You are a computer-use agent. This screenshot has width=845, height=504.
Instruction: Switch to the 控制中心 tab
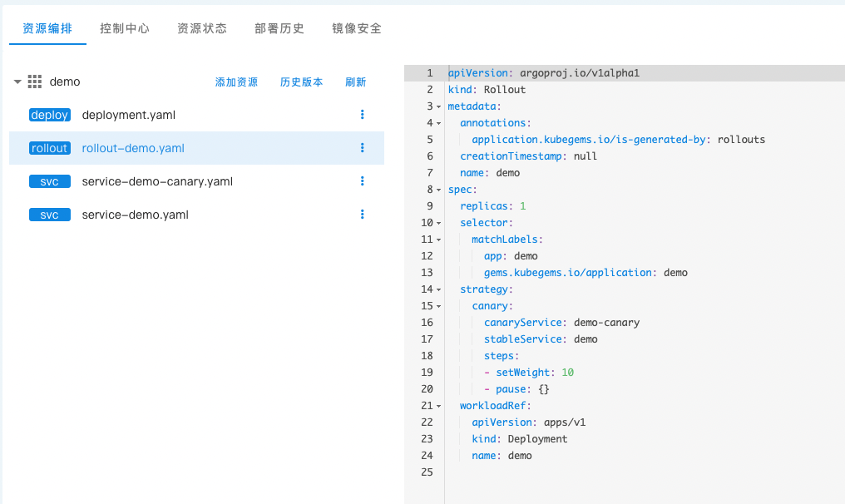tap(125, 28)
